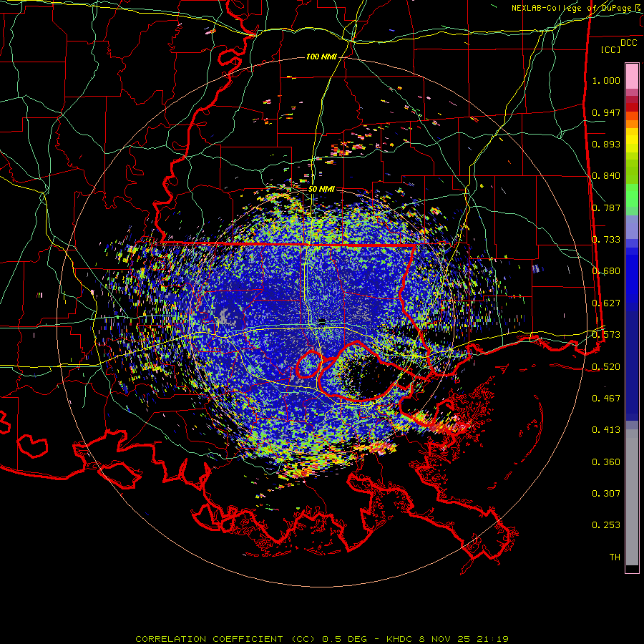Click the 0.467 scale value

[606, 399]
